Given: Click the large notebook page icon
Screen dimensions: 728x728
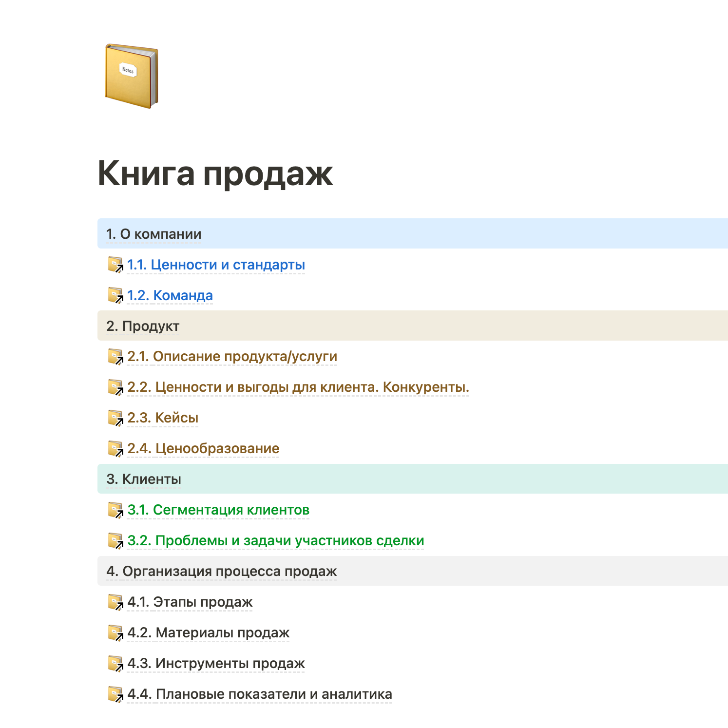Looking at the screenshot, I should pyautogui.click(x=131, y=76).
